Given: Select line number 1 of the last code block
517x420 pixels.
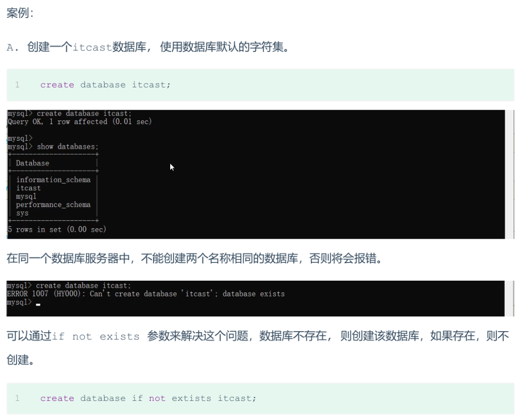Looking at the screenshot, I should [17, 398].
